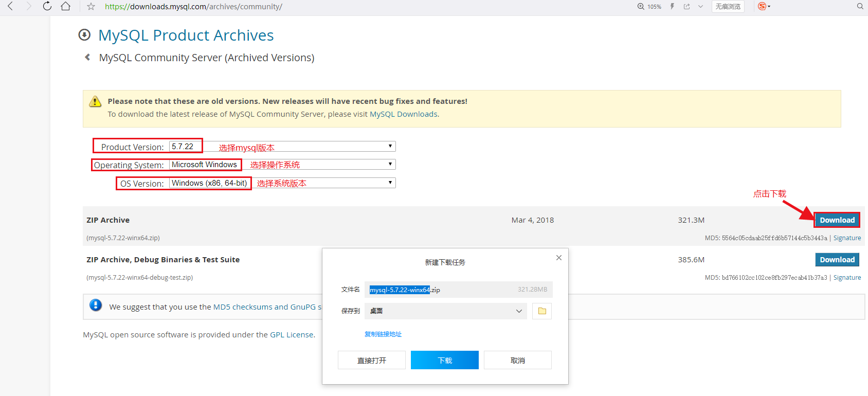This screenshot has width=868, height=396.
Task: Click the 105% zoom magnifier icon
Action: pyautogui.click(x=641, y=7)
